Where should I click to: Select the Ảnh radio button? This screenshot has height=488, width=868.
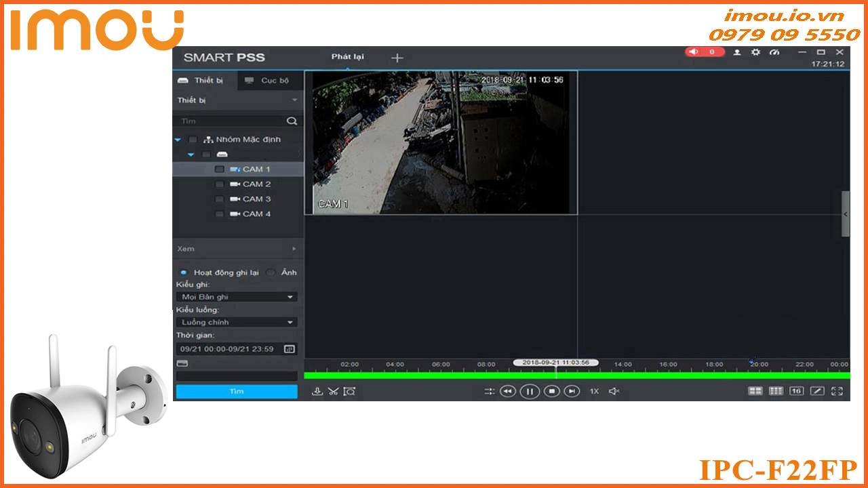(271, 272)
